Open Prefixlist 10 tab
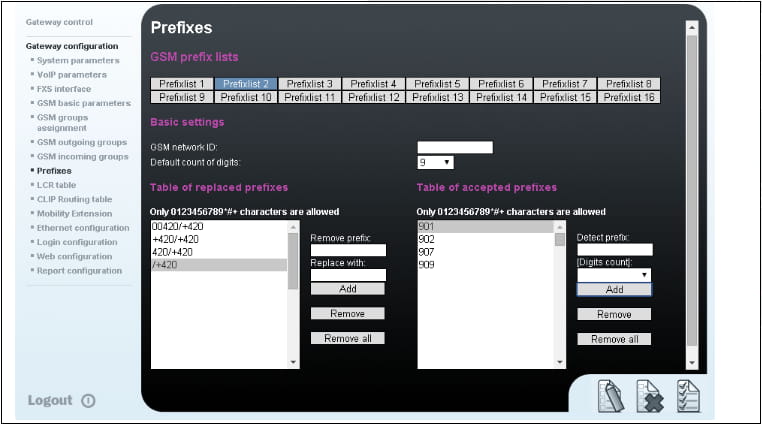Viewport: 762px width, 424px height. tap(246, 97)
